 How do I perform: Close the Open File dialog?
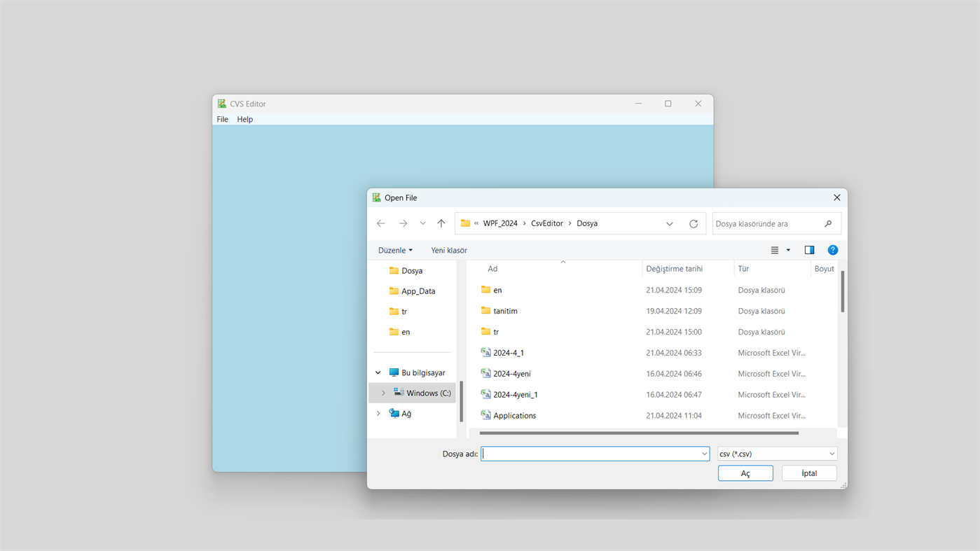click(x=836, y=197)
